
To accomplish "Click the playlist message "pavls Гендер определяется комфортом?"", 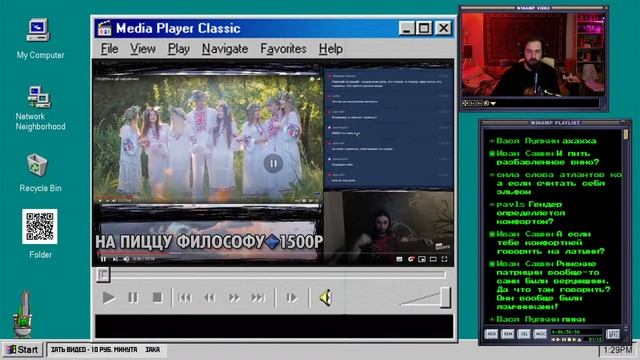I will tap(531, 213).
